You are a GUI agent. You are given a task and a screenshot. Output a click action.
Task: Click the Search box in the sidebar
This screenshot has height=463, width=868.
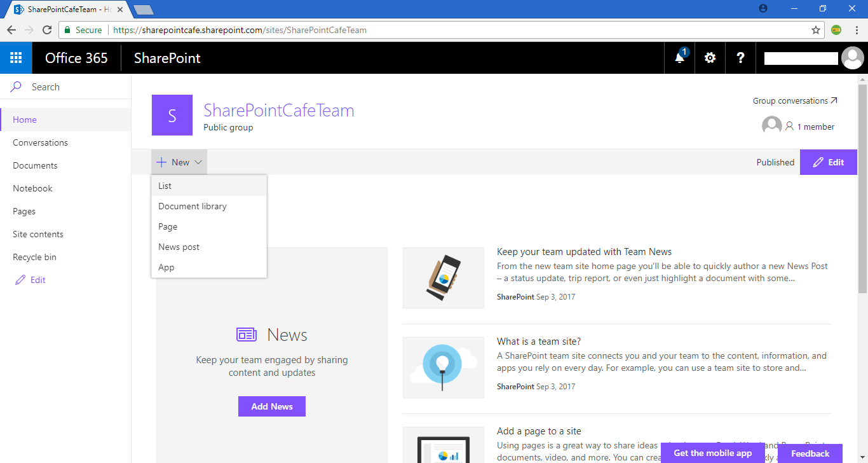coord(65,87)
